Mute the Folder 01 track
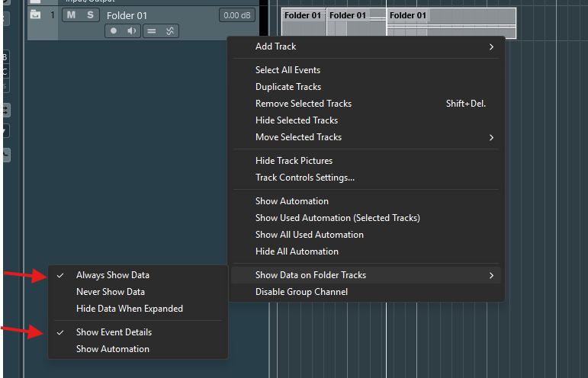This screenshot has height=378, width=588. click(x=71, y=15)
